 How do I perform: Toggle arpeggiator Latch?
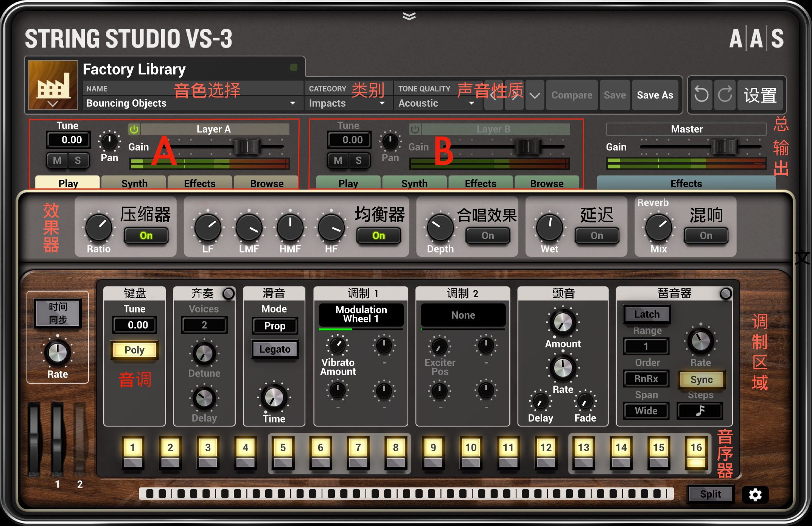647,314
